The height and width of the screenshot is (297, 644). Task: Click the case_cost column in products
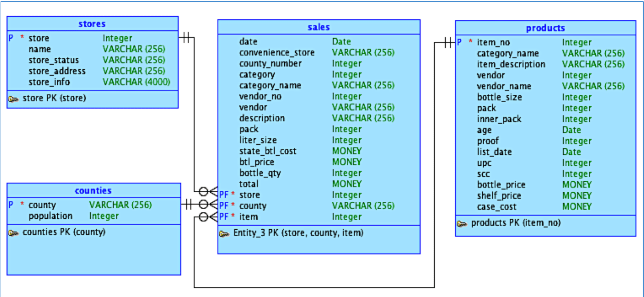tap(496, 207)
